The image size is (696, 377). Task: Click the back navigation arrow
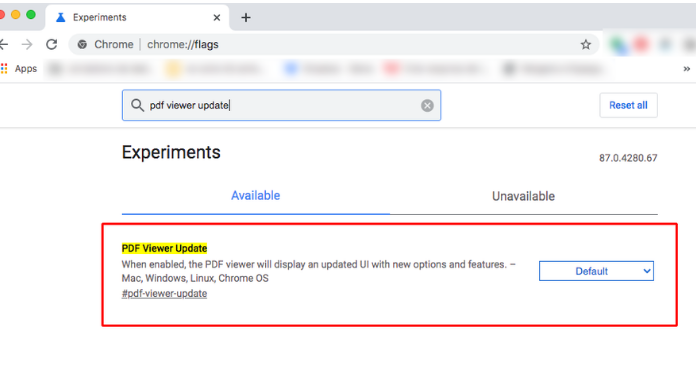point(4,44)
